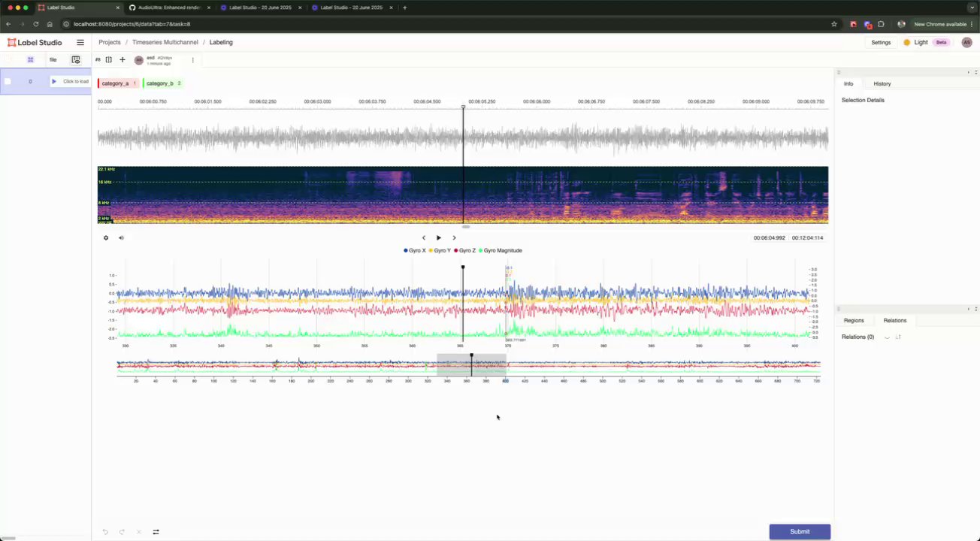Play the audio track
This screenshot has height=541, width=980.
click(439, 238)
